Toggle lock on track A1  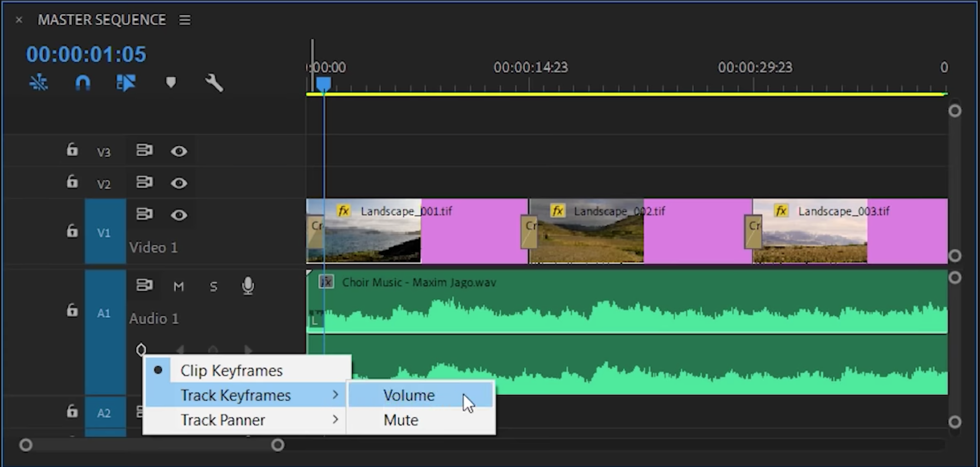click(x=72, y=310)
